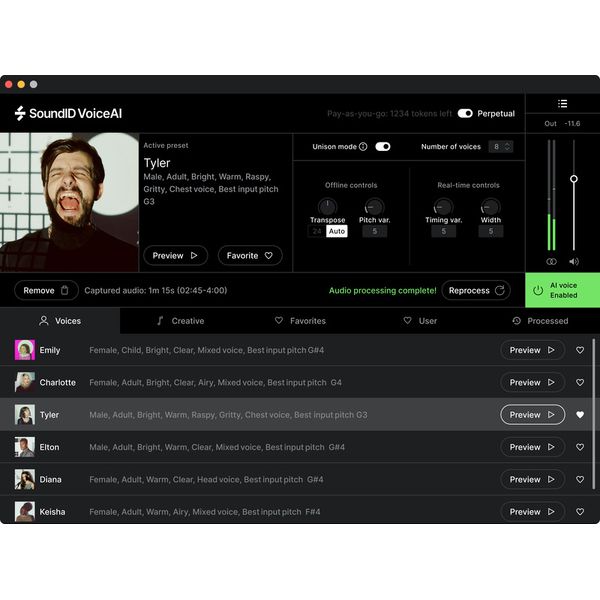
Task: Open the Processed tab
Action: [540, 321]
